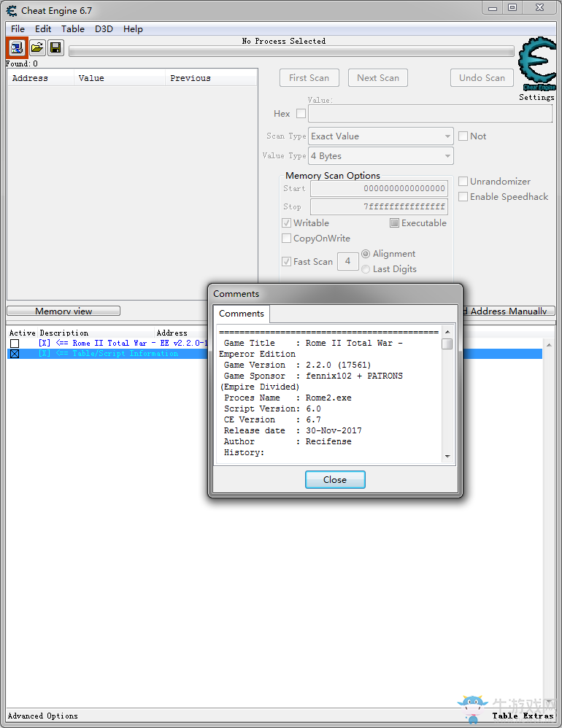Toggle the Not checkbox
562x728 pixels.
(463, 136)
